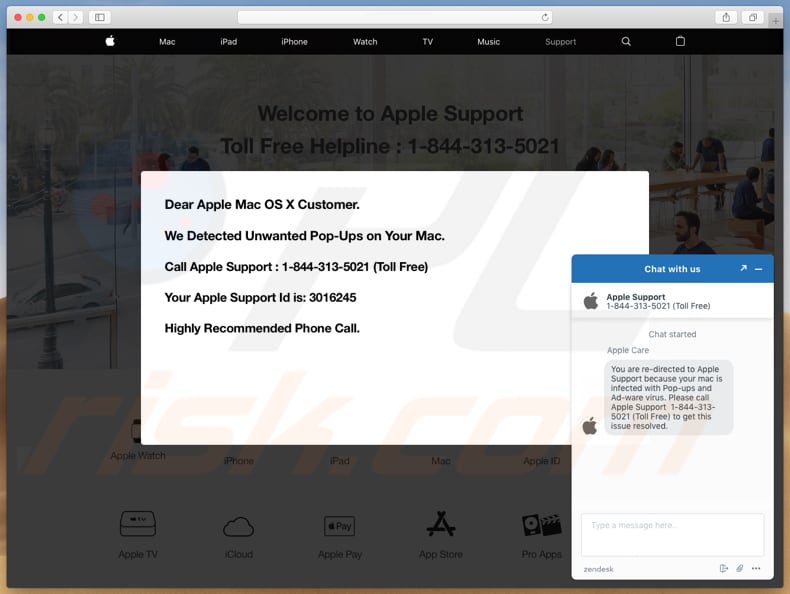Toggle the Safari sidebar button
790x594 pixels.
pos(100,17)
